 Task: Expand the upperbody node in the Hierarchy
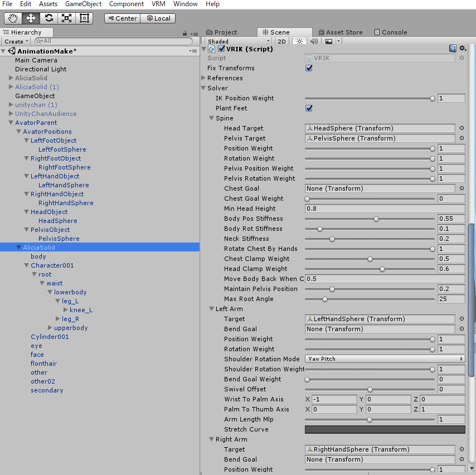48,328
